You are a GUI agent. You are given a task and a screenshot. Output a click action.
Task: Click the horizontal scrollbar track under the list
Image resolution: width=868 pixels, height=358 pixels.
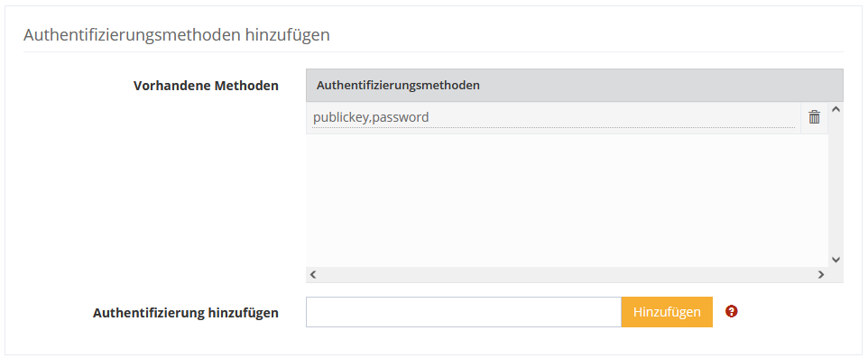567,274
